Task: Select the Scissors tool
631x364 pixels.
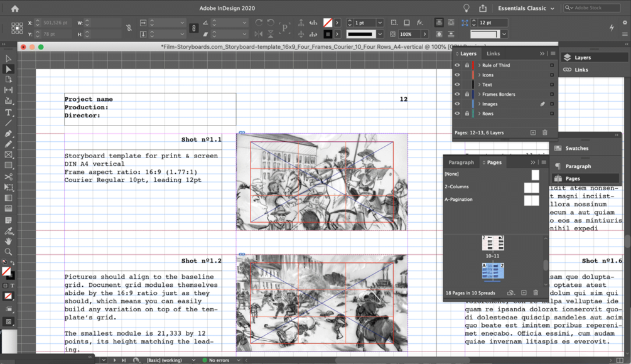Action: 8,177
